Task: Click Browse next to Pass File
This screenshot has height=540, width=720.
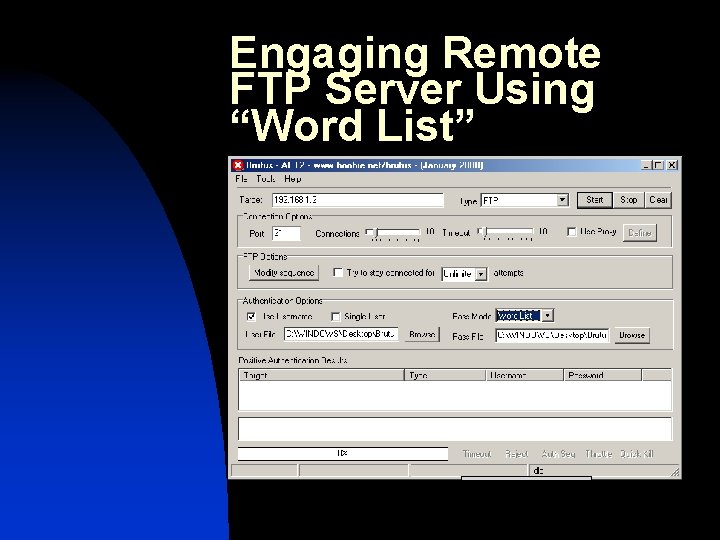Action: [x=632, y=335]
